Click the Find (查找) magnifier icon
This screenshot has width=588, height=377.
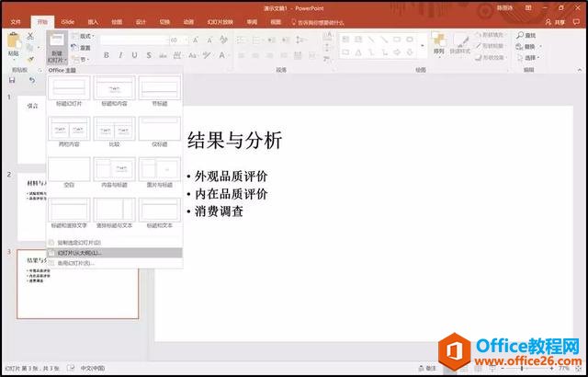tap(520, 35)
